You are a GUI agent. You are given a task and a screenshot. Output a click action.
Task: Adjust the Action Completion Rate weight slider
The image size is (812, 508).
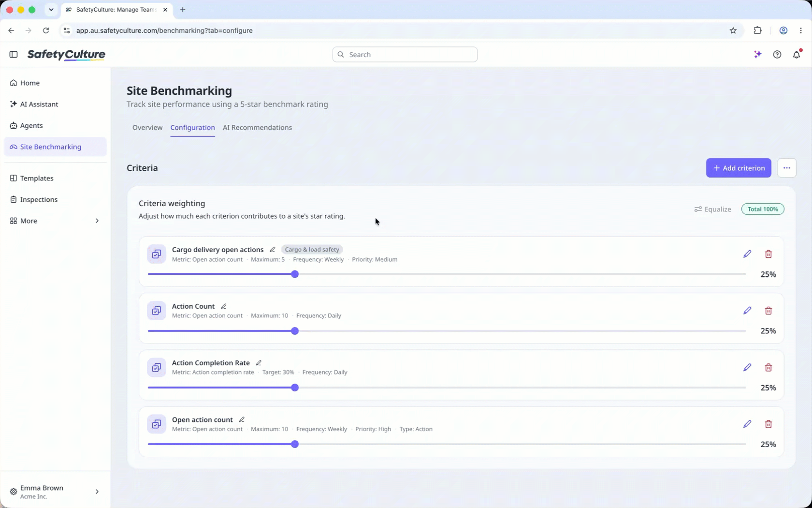[295, 388]
